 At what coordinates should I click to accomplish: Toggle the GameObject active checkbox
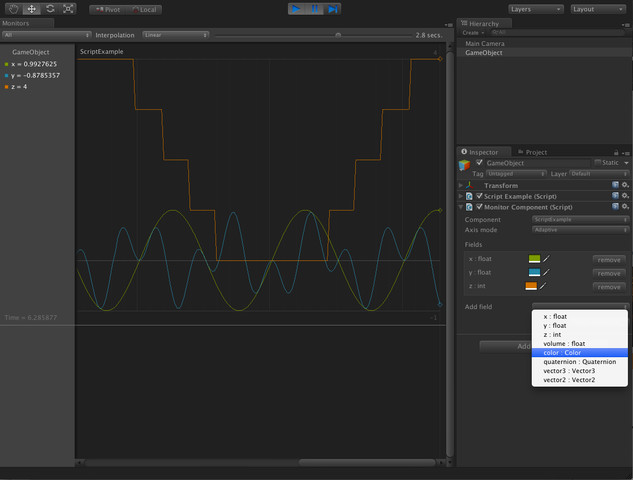pos(479,162)
